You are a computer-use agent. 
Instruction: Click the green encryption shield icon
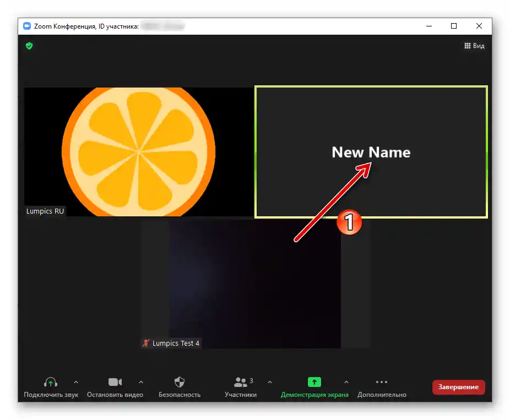pyautogui.click(x=29, y=46)
